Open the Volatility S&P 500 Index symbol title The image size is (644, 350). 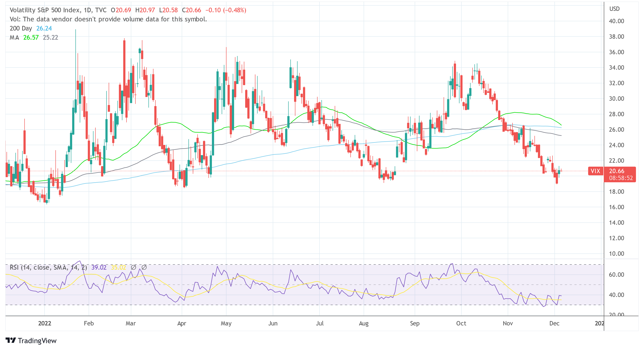tap(45, 10)
